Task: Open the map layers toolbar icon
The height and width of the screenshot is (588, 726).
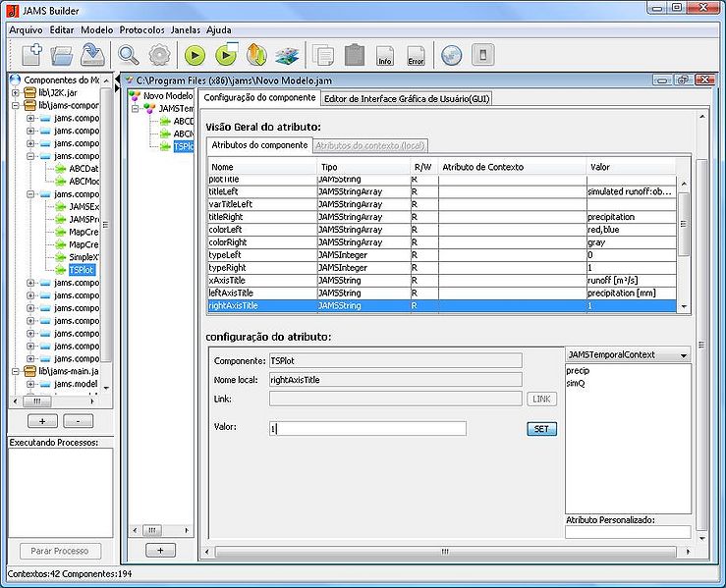Action: [286, 55]
